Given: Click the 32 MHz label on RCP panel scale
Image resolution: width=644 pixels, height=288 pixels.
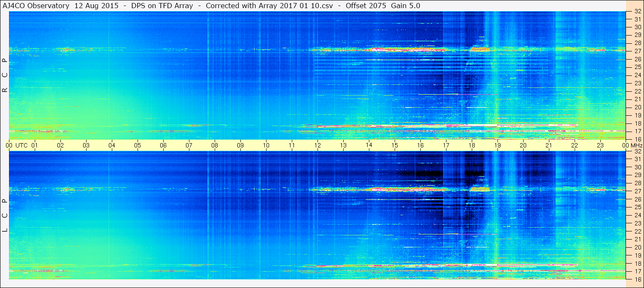Looking at the screenshot, I should tap(638, 11).
